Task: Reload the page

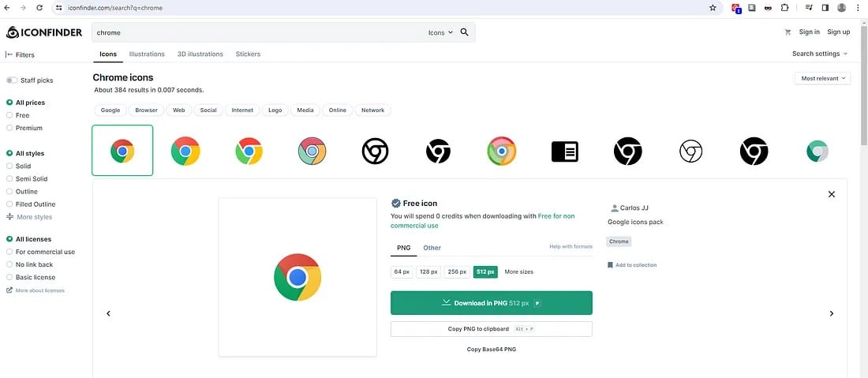Action: [39, 8]
